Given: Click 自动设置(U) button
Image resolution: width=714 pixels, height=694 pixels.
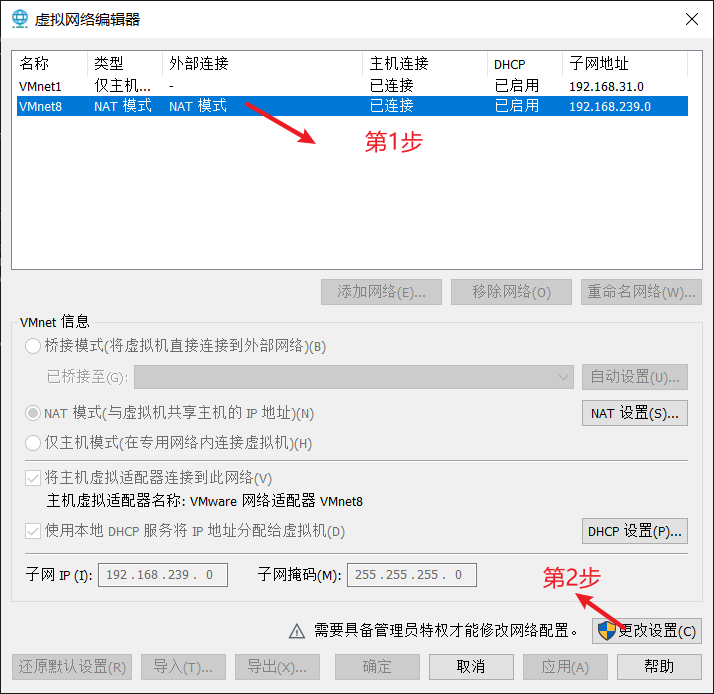Looking at the screenshot, I should 635,377.
